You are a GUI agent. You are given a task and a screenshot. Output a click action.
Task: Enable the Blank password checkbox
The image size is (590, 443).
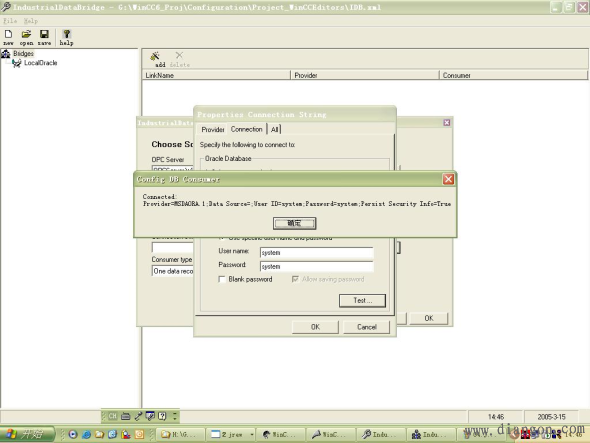[222, 279]
